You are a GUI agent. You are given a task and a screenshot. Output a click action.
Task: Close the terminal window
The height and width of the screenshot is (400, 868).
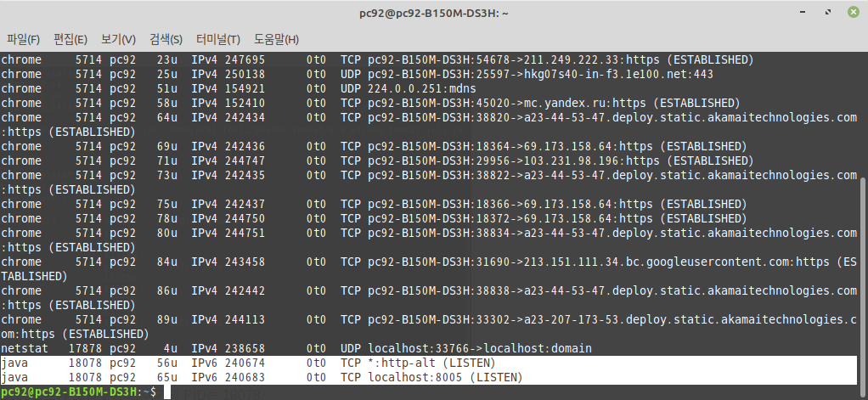[853, 12]
